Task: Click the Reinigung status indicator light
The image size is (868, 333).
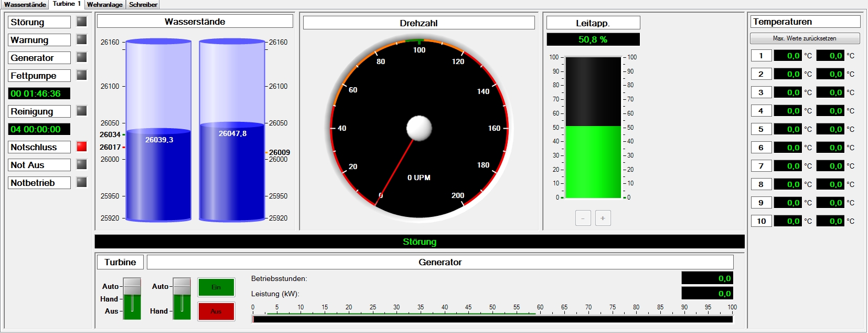Action: coord(81,111)
